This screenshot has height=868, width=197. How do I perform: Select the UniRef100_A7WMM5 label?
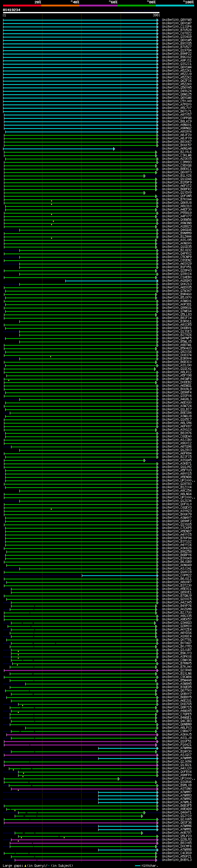click(x=177, y=758)
